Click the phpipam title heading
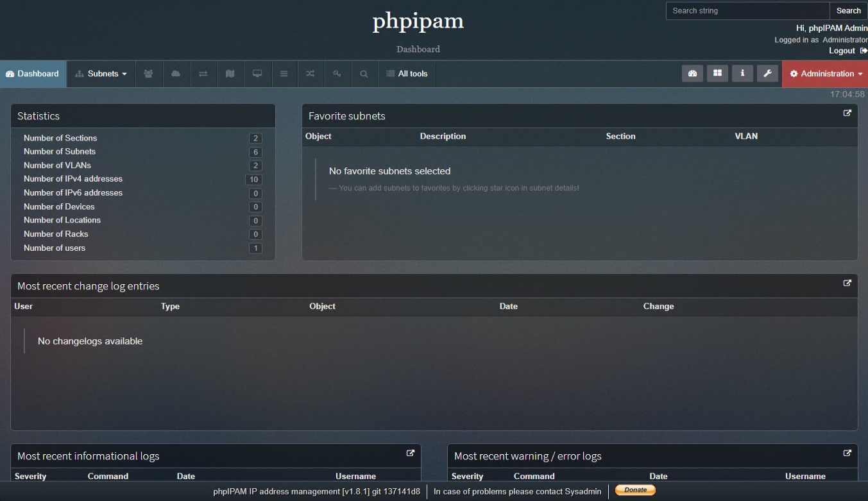The height and width of the screenshot is (501, 868). pyautogui.click(x=418, y=22)
